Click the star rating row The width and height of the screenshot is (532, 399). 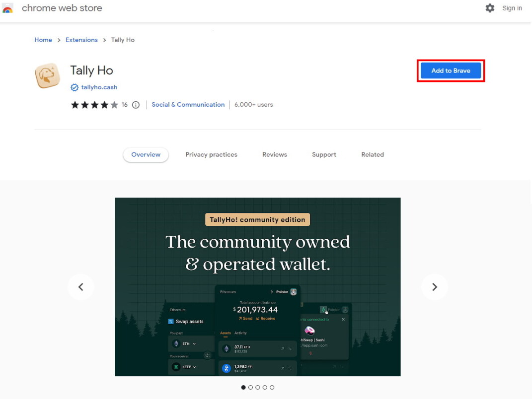pyautogui.click(x=94, y=105)
